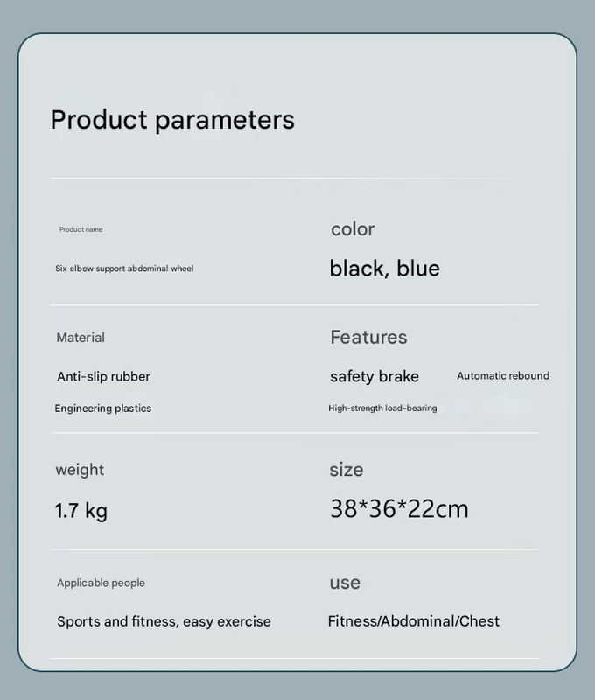Click the "Engineering plastics" material entry
The height and width of the screenshot is (700, 595).
[103, 409]
